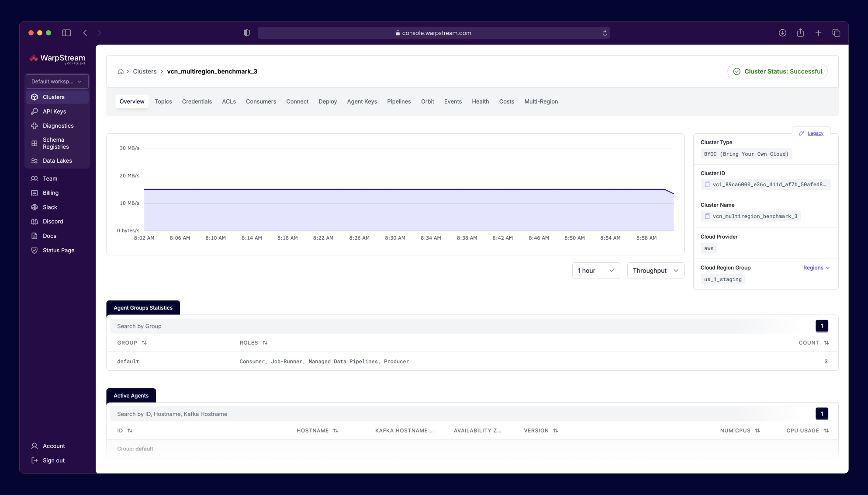Open Clusters in the sidebar

[x=57, y=97]
